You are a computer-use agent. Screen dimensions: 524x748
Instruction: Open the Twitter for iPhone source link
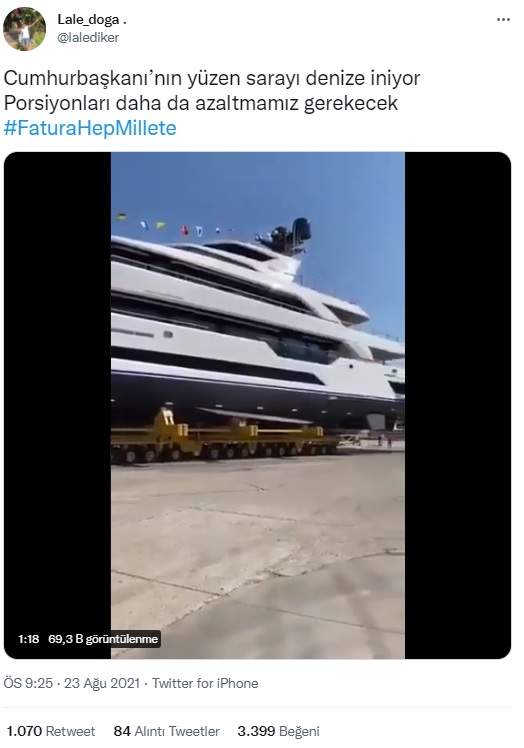point(205,683)
